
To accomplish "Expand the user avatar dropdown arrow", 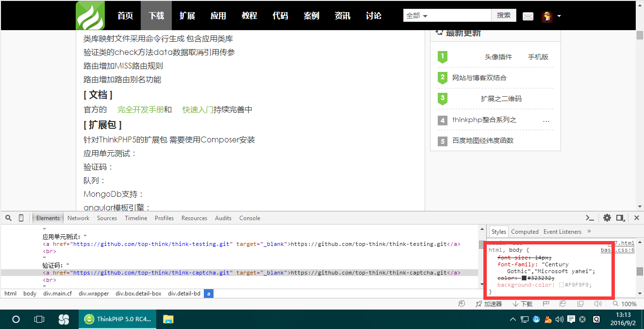I will pyautogui.click(x=559, y=16).
